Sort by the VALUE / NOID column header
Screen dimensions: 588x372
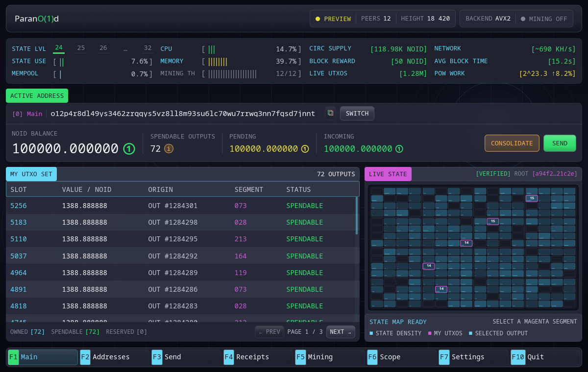point(87,189)
